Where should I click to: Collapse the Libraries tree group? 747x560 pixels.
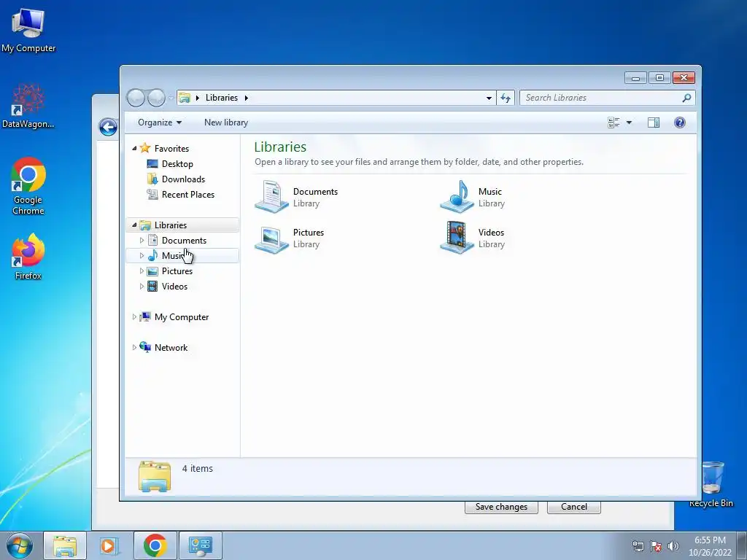(134, 225)
